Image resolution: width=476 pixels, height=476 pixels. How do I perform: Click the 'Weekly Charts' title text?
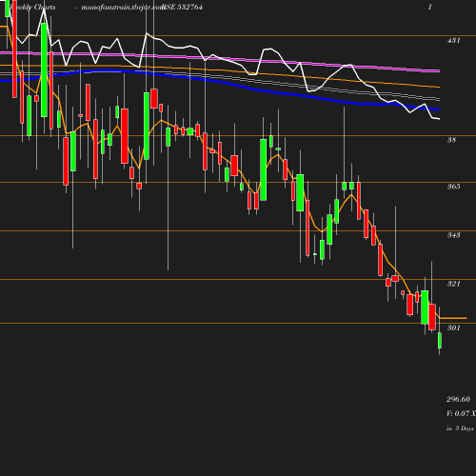(x=32, y=7)
